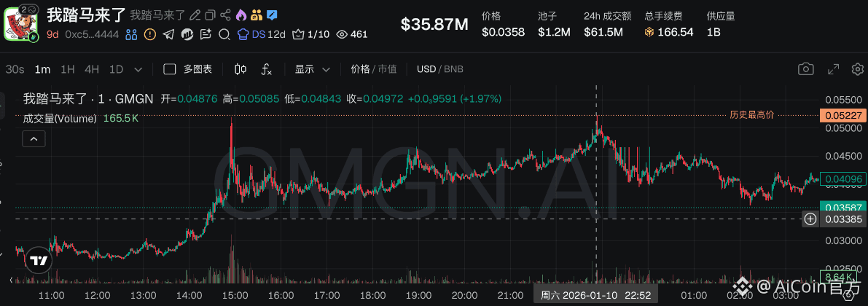Collapse the indicator legend chevron button

point(34,139)
